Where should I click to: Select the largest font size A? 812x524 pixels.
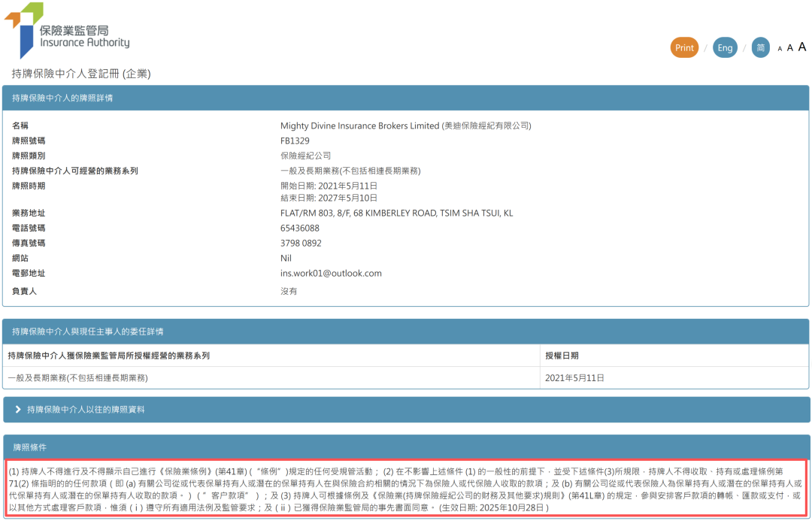(801, 47)
